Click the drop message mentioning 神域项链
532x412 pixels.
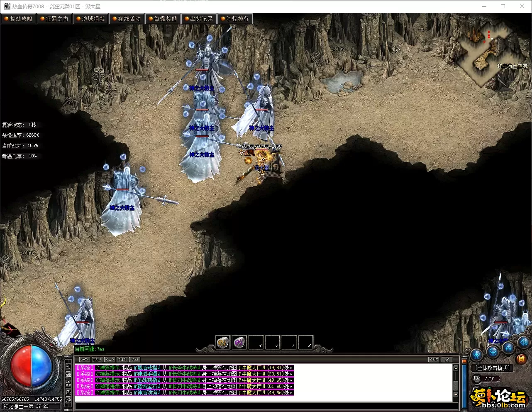point(184,392)
